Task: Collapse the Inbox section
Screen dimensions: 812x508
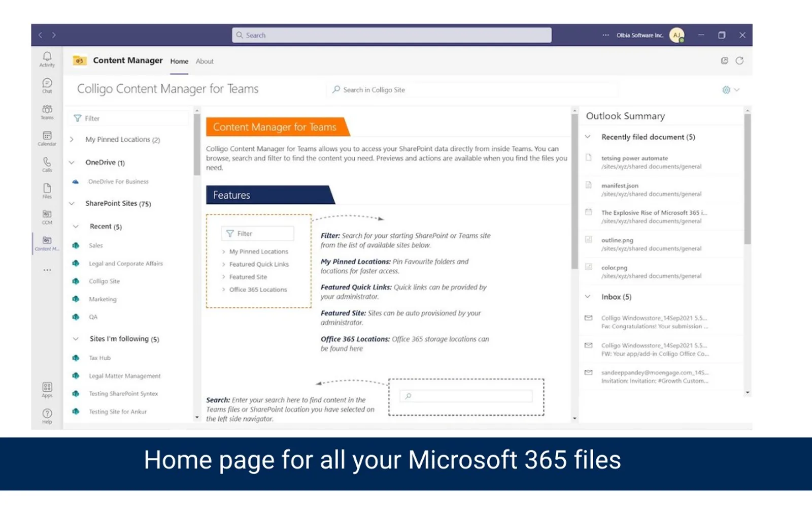Action: (x=588, y=297)
